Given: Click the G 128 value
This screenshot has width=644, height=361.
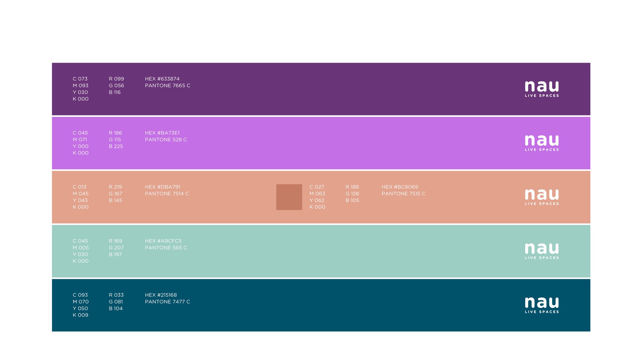Looking at the screenshot, I should [352, 193].
